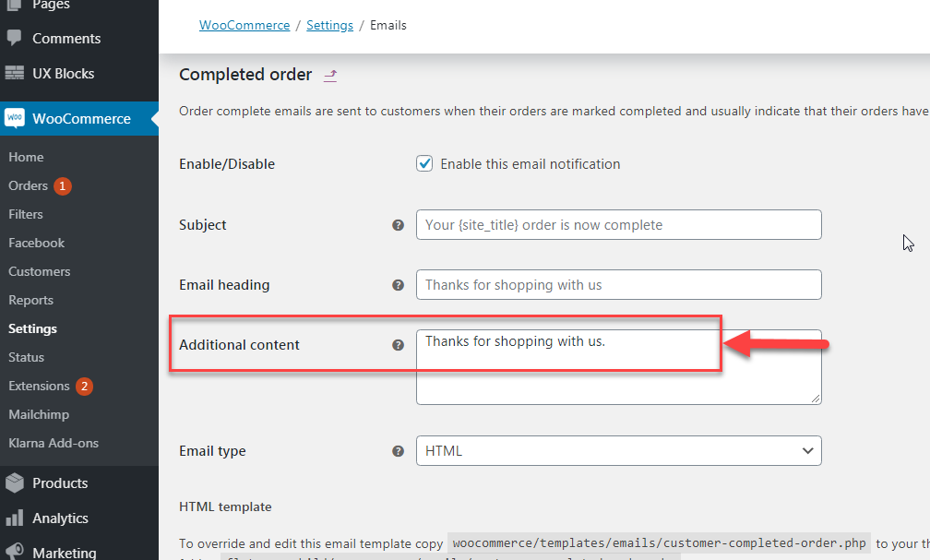
Task: Click the Completed order heading
Action: coord(245,75)
